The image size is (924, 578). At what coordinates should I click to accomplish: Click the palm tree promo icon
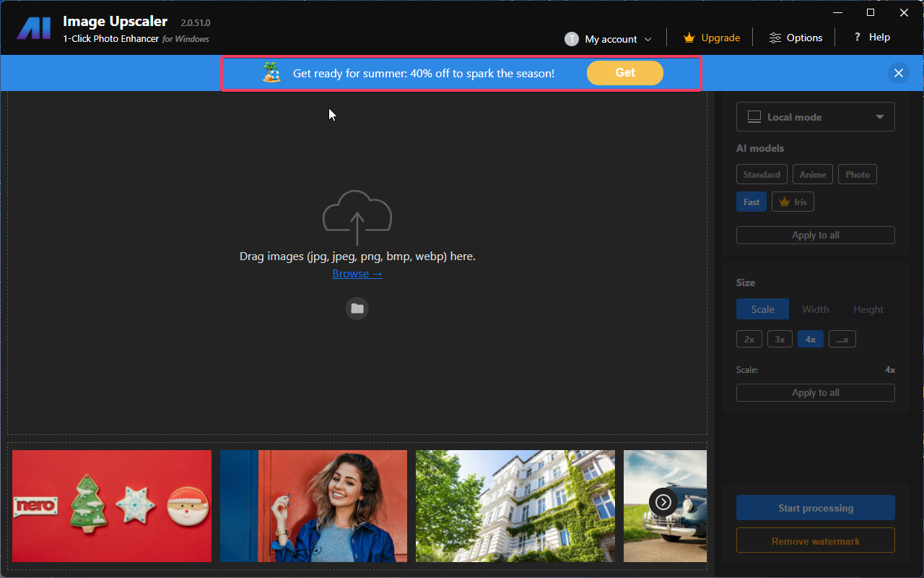272,72
